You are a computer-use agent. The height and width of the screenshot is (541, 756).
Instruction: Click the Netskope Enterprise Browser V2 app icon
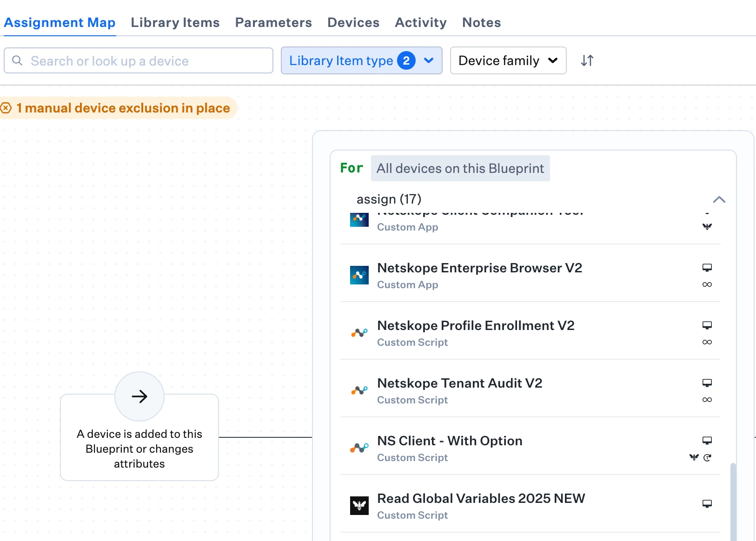[359, 275]
